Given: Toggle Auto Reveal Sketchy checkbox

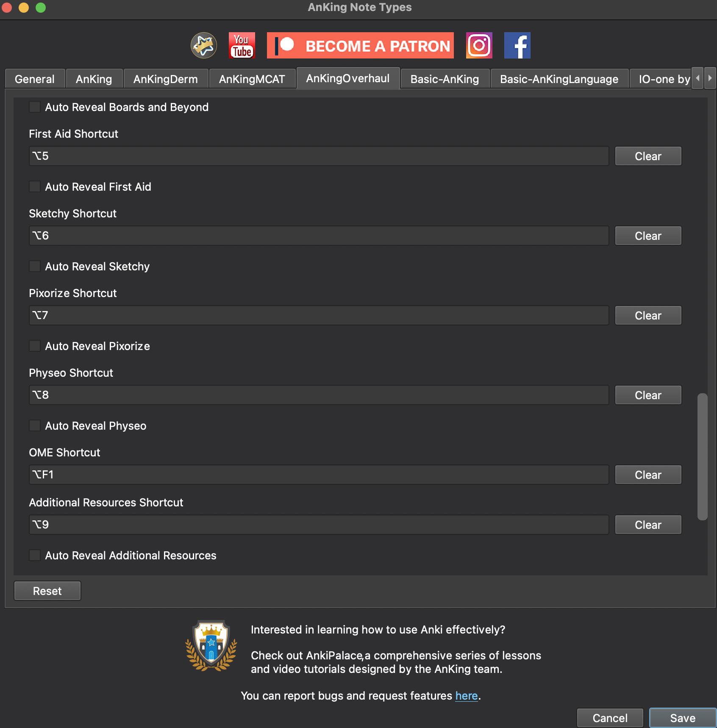Looking at the screenshot, I should (35, 266).
